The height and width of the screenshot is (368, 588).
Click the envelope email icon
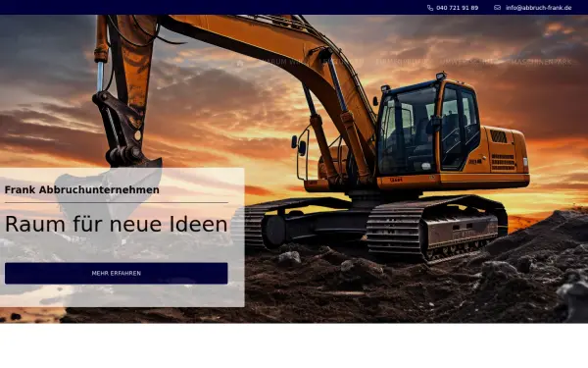[x=497, y=8]
